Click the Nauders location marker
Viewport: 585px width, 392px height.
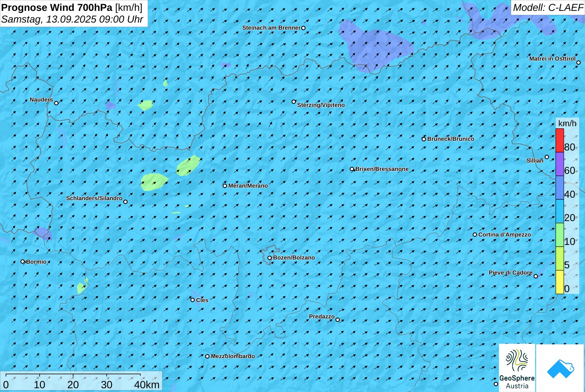click(56, 103)
